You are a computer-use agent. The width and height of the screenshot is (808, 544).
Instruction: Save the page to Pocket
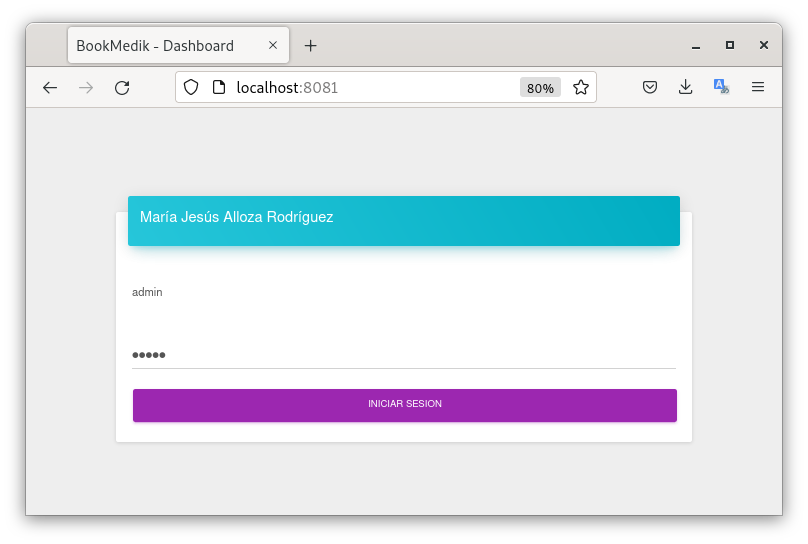(649, 88)
